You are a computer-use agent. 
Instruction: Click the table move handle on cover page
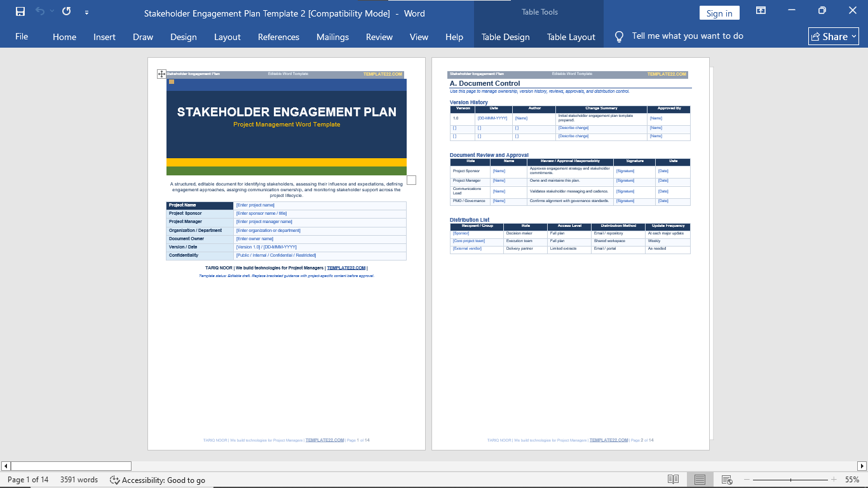point(161,74)
